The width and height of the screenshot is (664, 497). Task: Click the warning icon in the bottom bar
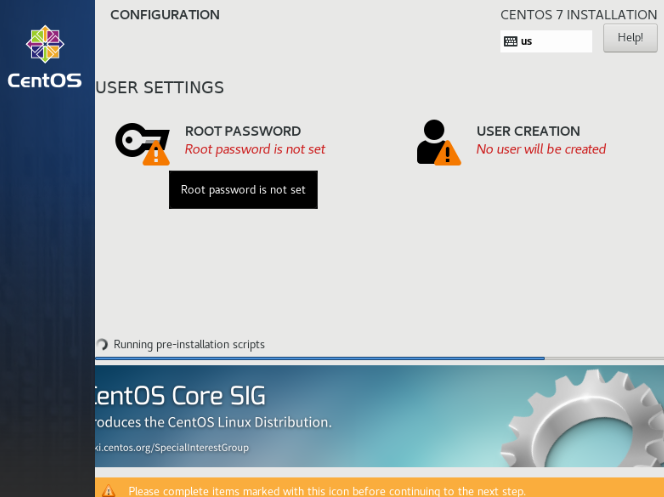109,490
